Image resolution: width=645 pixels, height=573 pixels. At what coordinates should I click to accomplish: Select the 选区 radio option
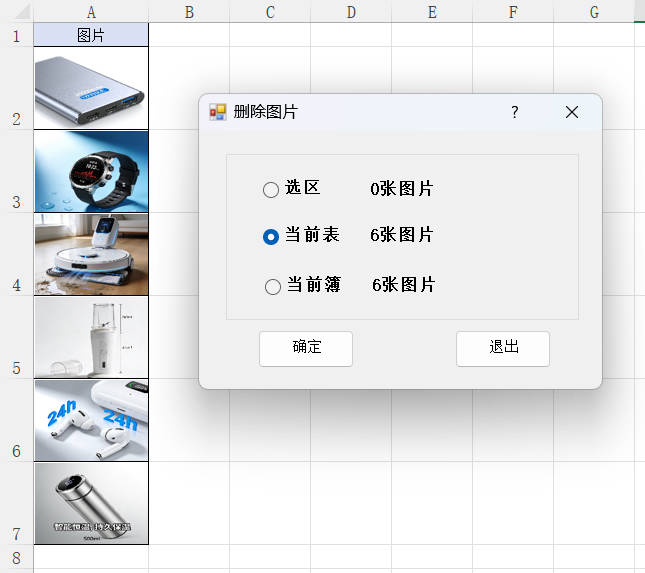coord(271,189)
